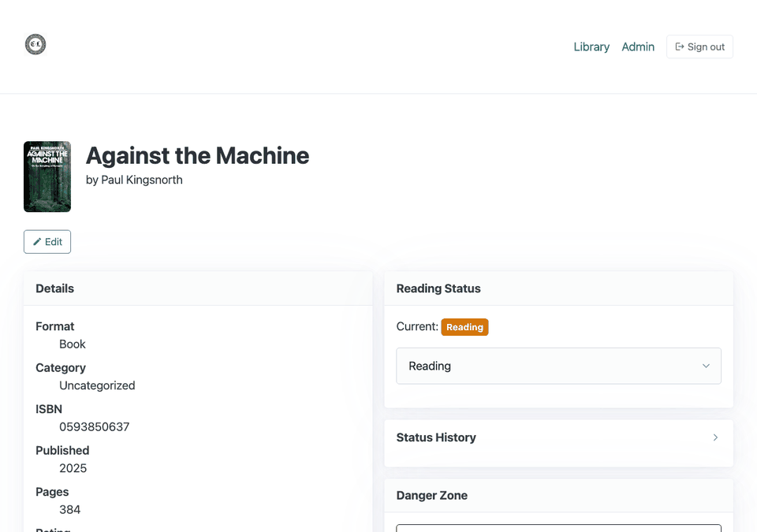Click the Against the Machine cover thumbnail

pos(47,177)
